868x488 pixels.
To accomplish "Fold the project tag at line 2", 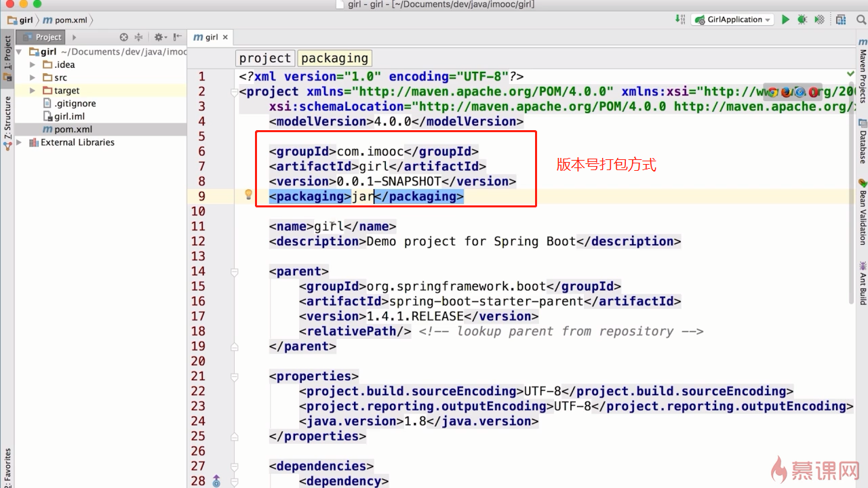I will point(234,91).
